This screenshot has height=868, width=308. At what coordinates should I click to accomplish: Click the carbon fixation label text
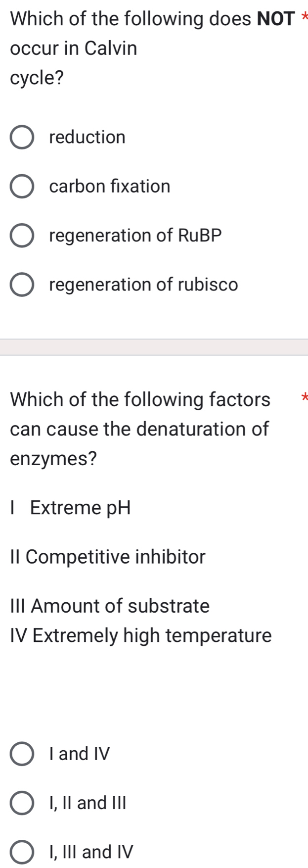(x=109, y=186)
